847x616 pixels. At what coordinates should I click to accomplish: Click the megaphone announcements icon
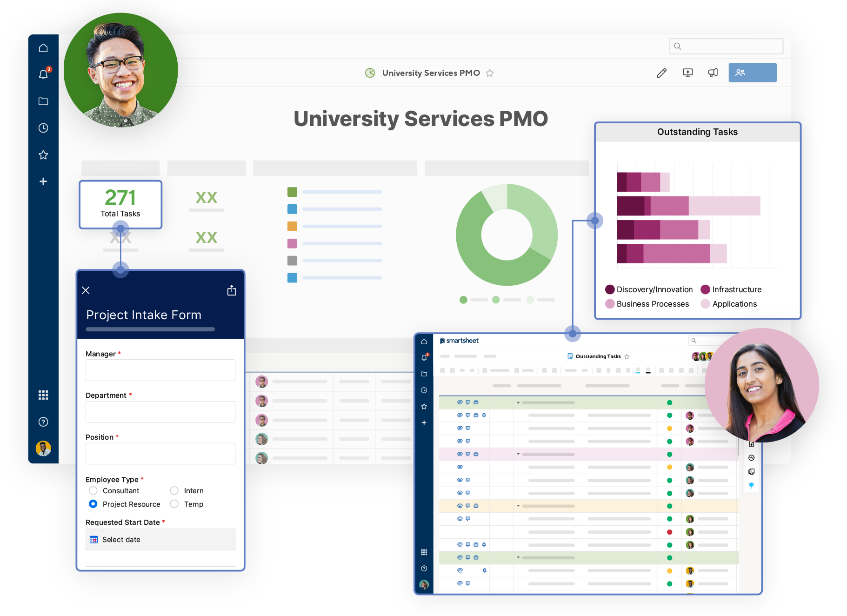click(x=713, y=73)
